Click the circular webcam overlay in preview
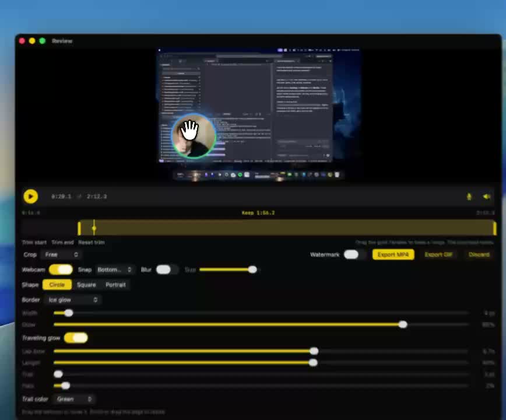 click(194, 135)
